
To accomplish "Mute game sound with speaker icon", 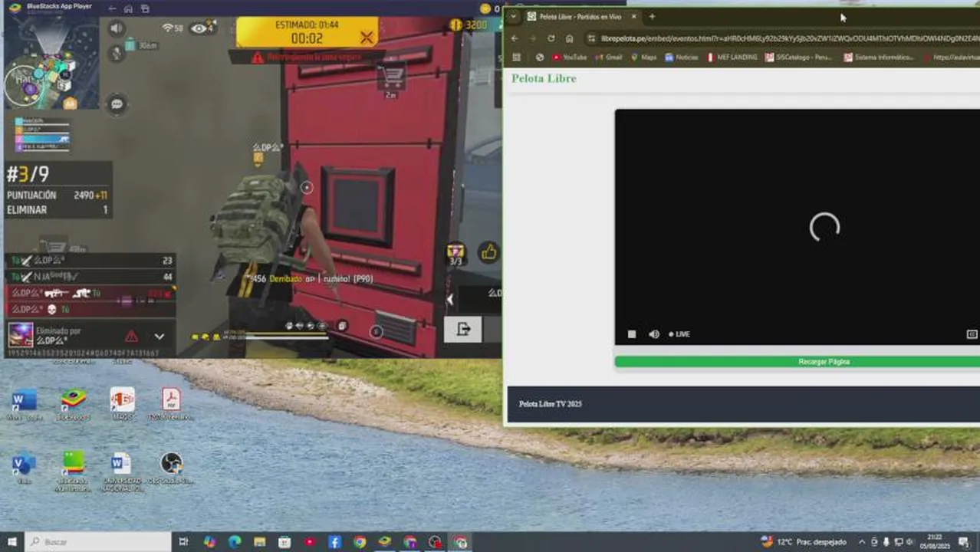I will coord(117,28).
